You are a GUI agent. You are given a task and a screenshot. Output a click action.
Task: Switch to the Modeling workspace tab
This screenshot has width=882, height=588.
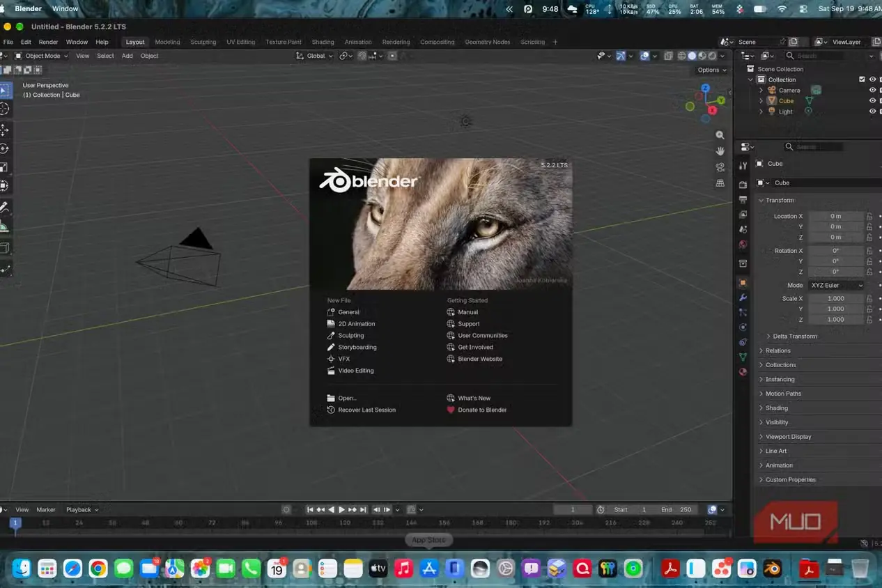pyautogui.click(x=167, y=42)
